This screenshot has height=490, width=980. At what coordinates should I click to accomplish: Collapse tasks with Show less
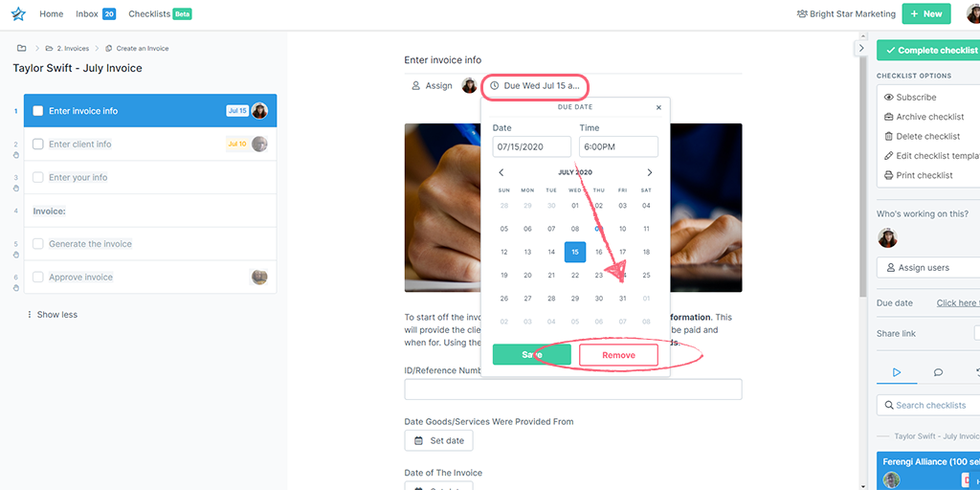click(53, 315)
